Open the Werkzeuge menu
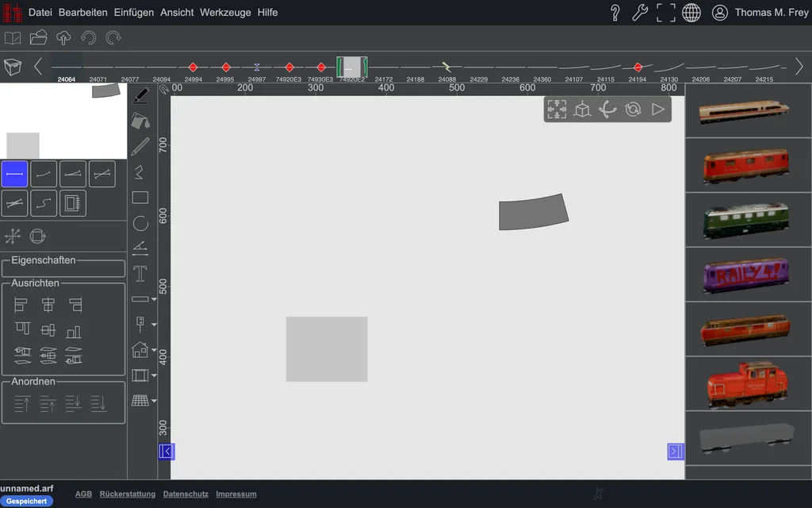This screenshot has height=508, width=812. coord(225,13)
